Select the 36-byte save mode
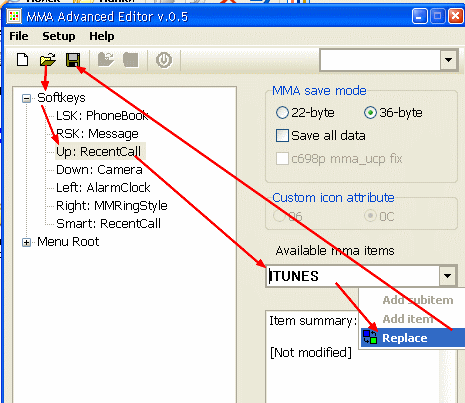This screenshot has width=465, height=403. click(x=370, y=113)
